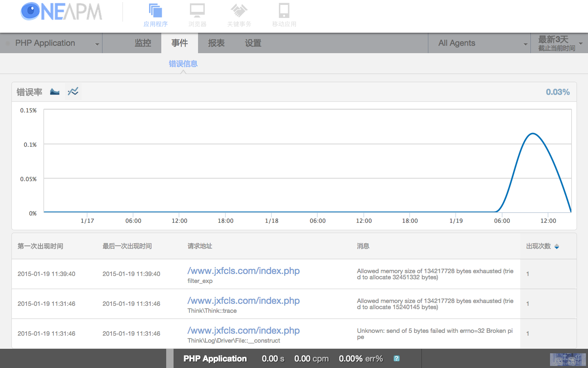Sort by 出现次数 sort arrow icon
The image size is (588, 368).
click(557, 247)
